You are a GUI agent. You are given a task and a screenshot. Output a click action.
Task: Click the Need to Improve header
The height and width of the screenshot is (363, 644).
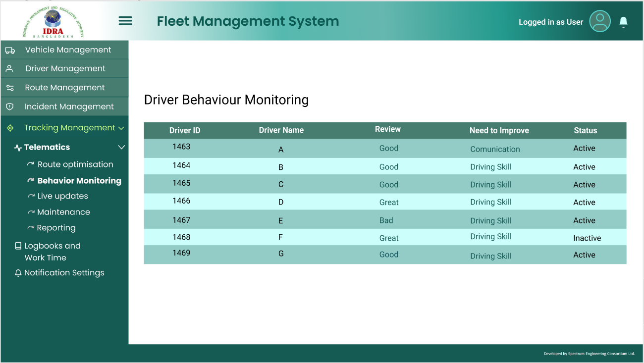(499, 131)
